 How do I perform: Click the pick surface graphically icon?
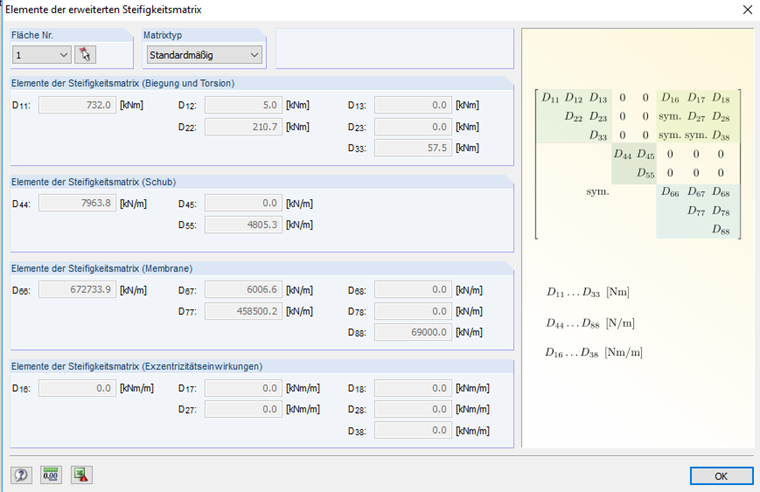[x=86, y=55]
